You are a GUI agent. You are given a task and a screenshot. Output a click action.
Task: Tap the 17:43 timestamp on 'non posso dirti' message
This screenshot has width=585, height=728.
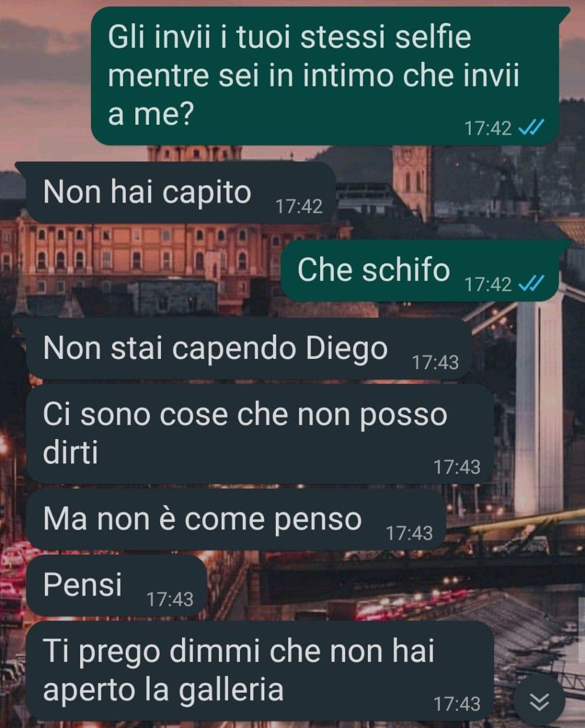click(x=457, y=467)
